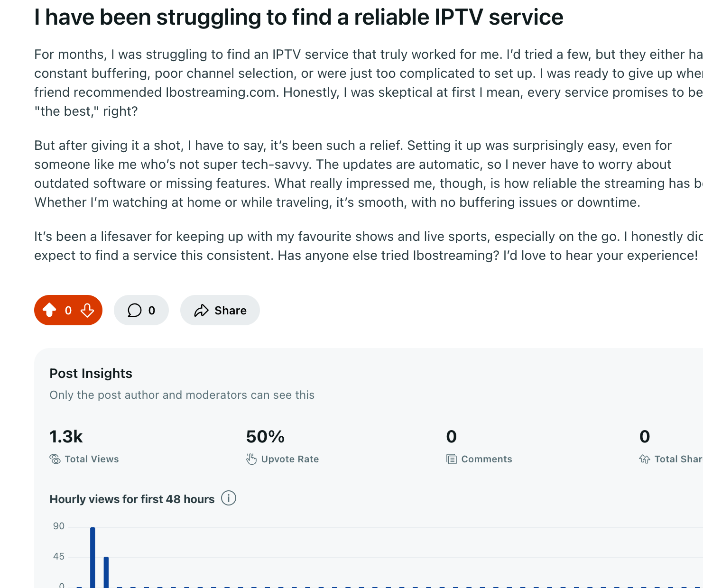Click the 50% upvote rate figure
Viewport: 703px width, 588px height.
pyautogui.click(x=265, y=437)
